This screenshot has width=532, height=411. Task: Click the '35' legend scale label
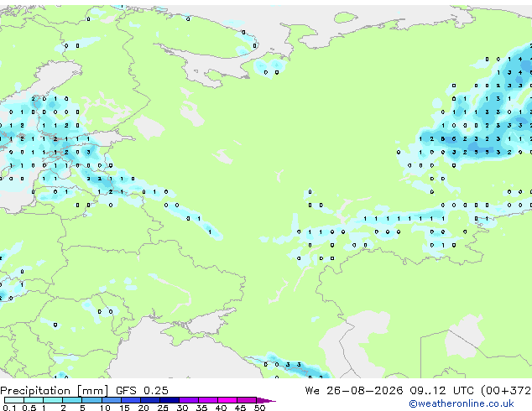tap(201, 408)
